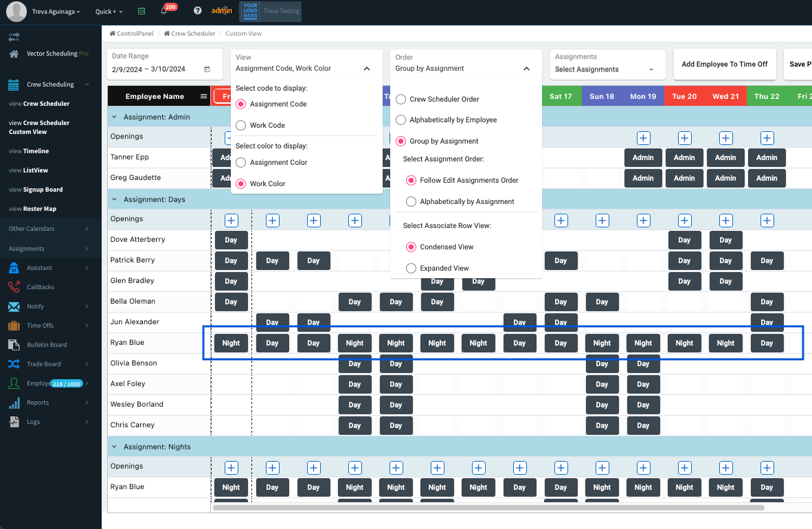Click the Employees person icon
The width and height of the screenshot is (812, 529).
pos(14,383)
